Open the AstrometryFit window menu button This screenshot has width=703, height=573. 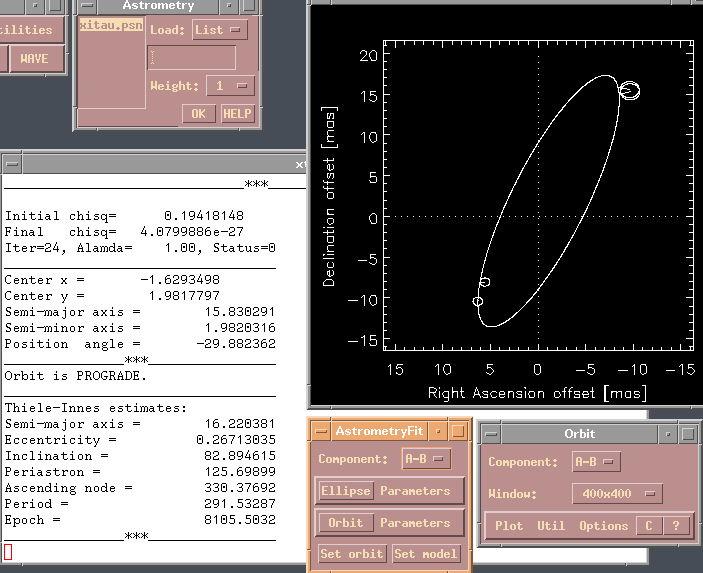tap(320, 431)
